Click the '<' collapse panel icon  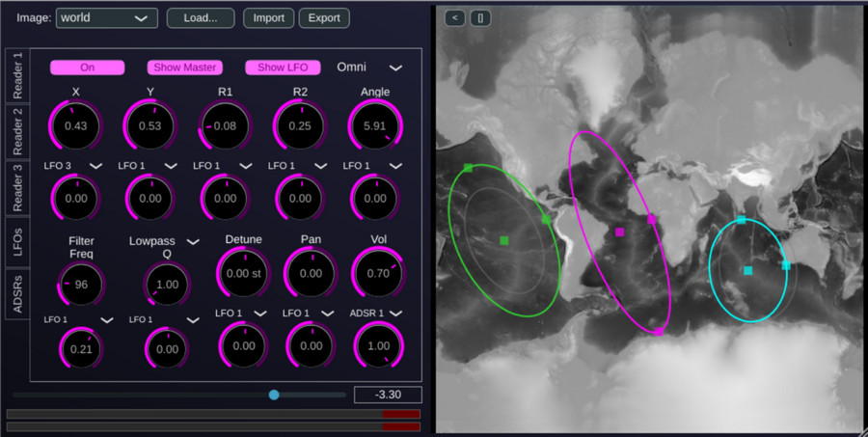click(454, 17)
